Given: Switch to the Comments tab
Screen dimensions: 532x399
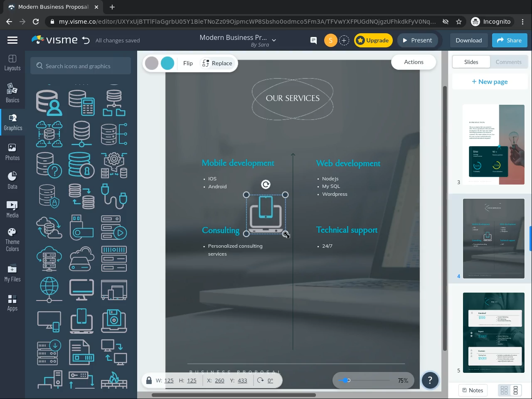Looking at the screenshot, I should 508,62.
